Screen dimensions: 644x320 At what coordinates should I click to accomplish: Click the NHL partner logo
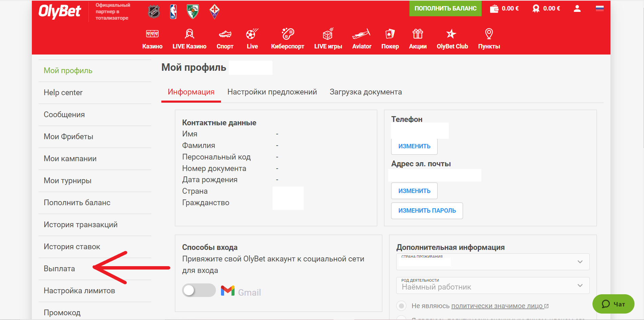tap(154, 12)
